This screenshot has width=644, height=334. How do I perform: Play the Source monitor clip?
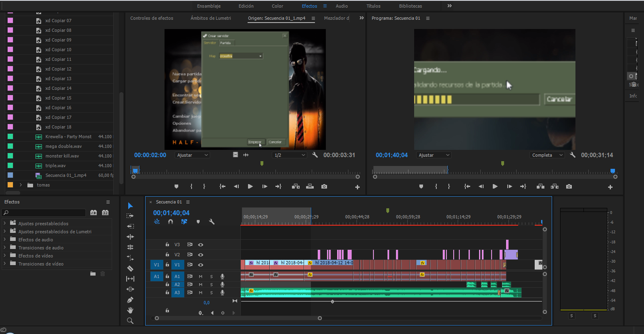click(250, 187)
